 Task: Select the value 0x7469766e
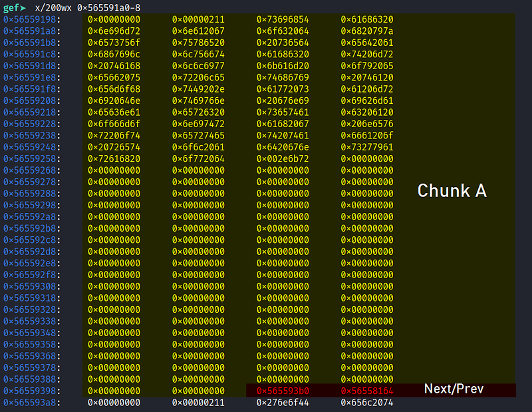point(198,101)
